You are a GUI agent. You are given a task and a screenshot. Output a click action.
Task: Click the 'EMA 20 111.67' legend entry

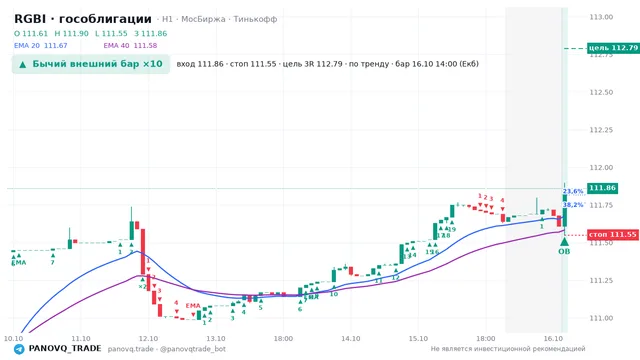tap(41, 46)
